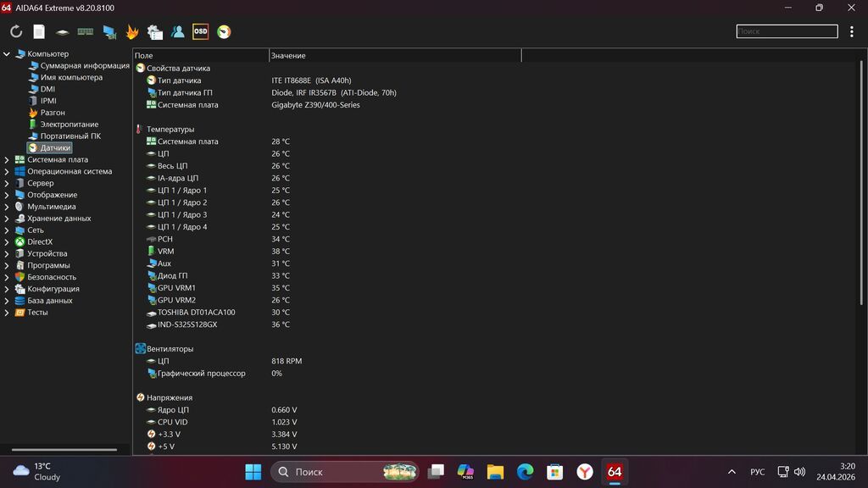Click the user account toolbar icon
This screenshot has width=868, height=488.
click(x=178, y=31)
